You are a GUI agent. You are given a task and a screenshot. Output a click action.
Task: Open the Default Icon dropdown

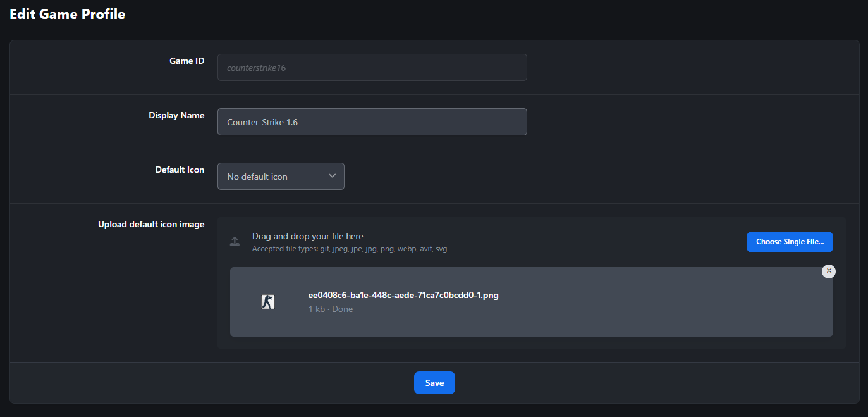tap(281, 177)
